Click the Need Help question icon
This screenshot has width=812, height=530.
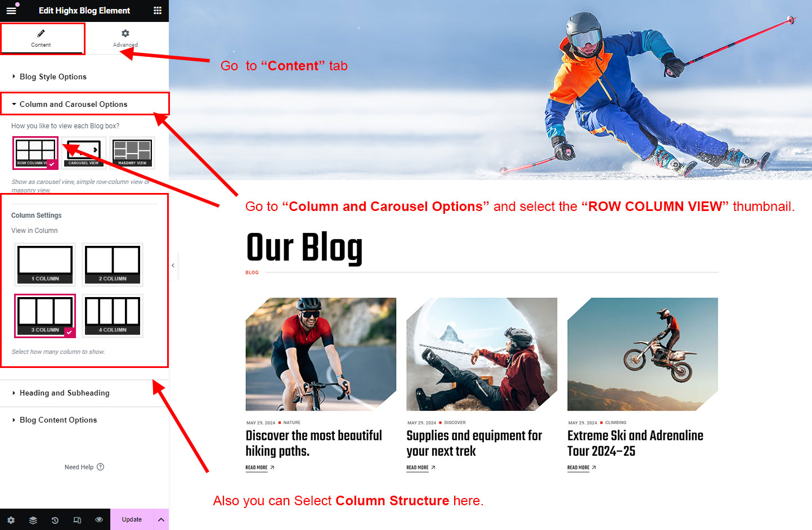[x=100, y=467]
